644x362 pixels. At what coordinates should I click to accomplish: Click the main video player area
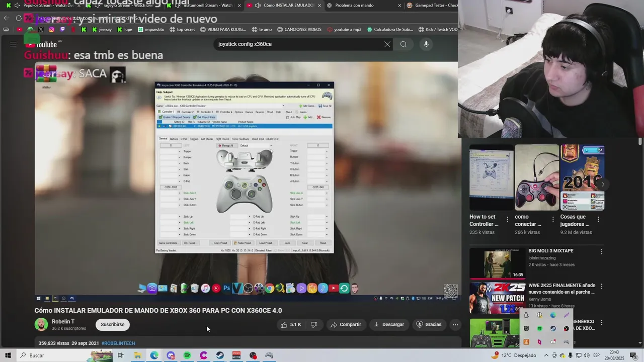tap(246, 181)
